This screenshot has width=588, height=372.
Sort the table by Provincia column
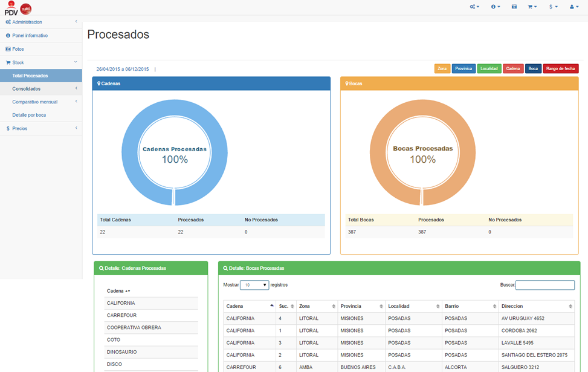[x=361, y=306]
